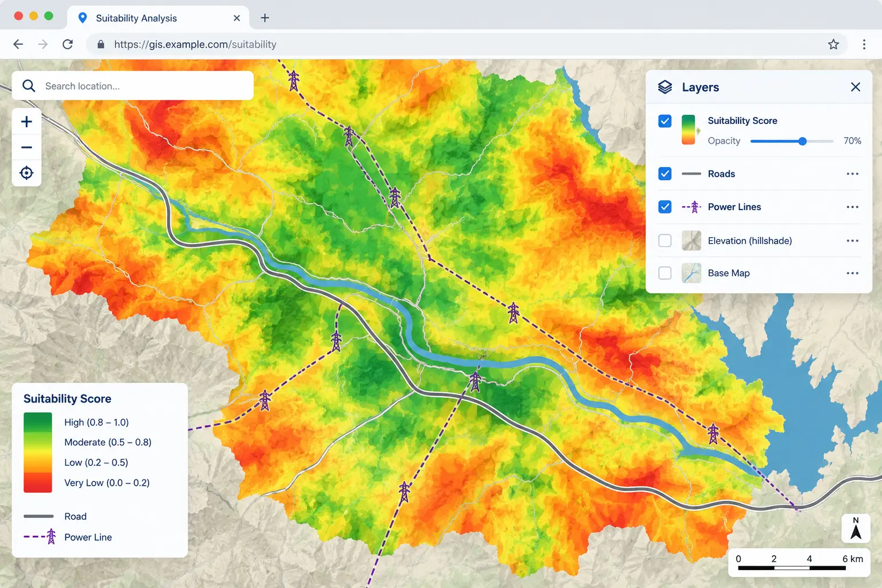
Task: Open Power Lines layer options menu
Action: 853,207
